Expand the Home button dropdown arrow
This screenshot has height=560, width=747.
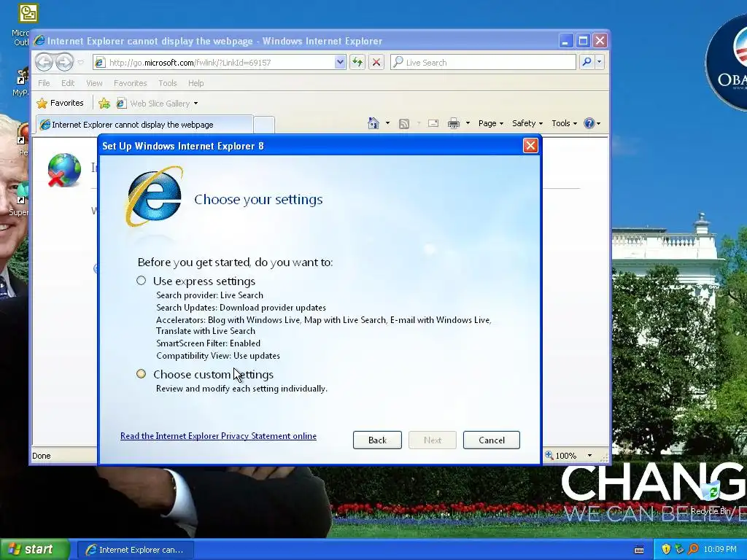(x=387, y=123)
